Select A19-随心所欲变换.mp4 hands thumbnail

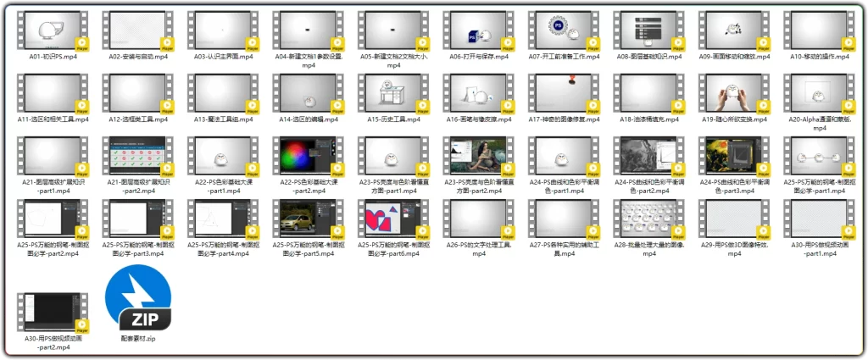pos(735,93)
